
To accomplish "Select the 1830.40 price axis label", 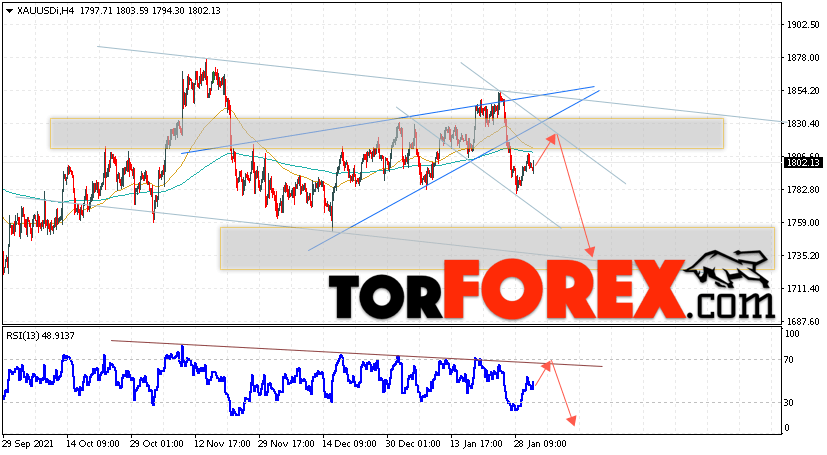I will [x=803, y=123].
